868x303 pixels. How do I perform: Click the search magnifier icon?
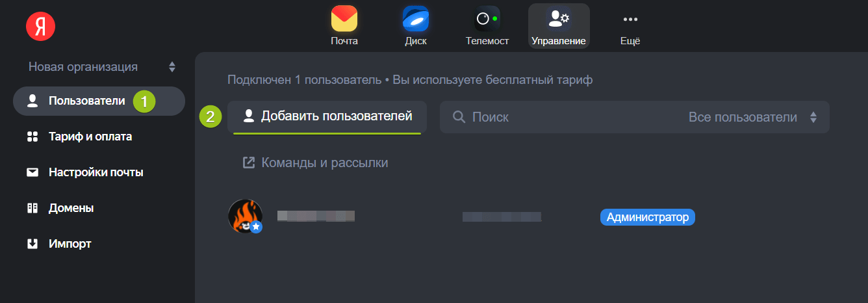(x=459, y=117)
